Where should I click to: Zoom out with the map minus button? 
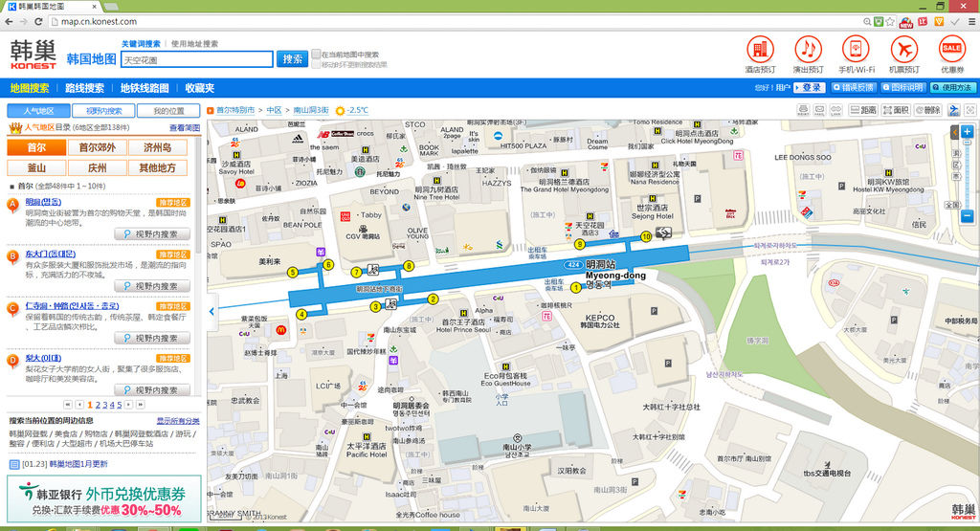(967, 217)
